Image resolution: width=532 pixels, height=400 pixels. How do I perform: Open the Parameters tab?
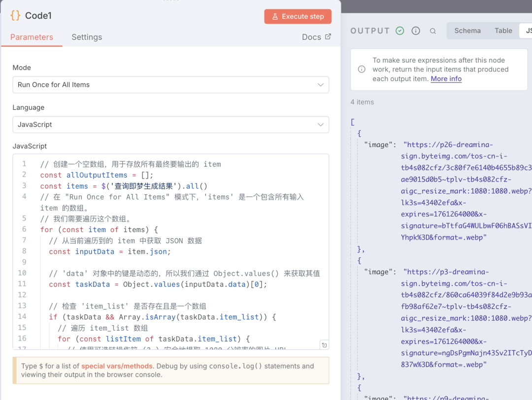pyautogui.click(x=31, y=37)
